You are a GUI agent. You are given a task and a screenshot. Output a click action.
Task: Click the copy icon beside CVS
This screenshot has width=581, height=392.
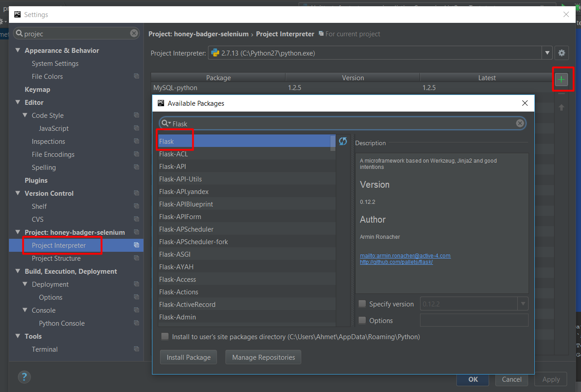[x=136, y=219]
